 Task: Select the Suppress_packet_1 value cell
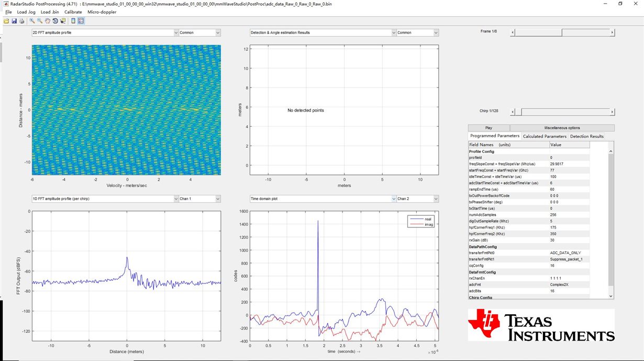click(x=570, y=259)
